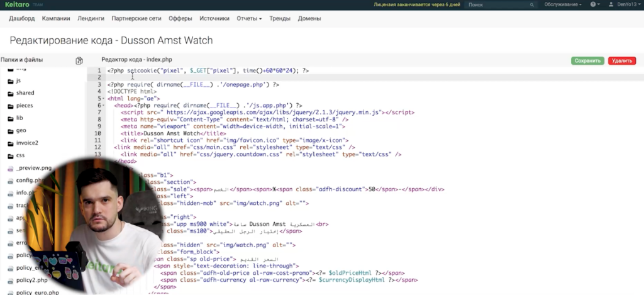Open the Офферы section

pos(180,18)
